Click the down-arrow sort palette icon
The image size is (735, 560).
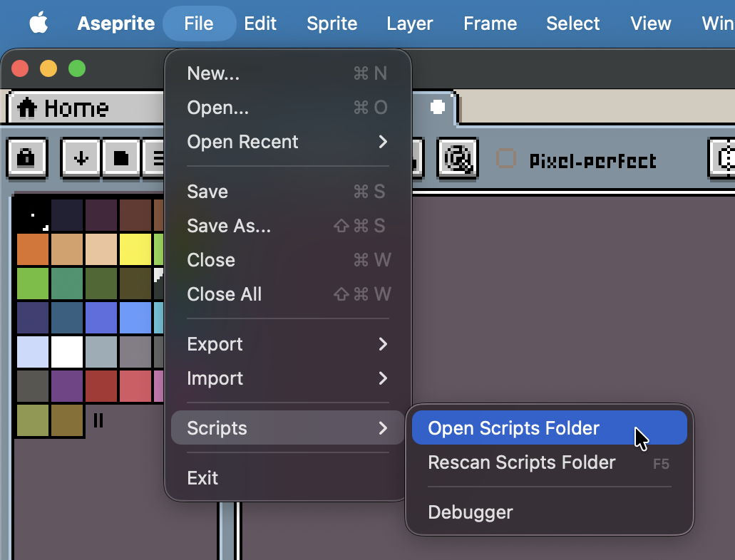pyautogui.click(x=81, y=158)
